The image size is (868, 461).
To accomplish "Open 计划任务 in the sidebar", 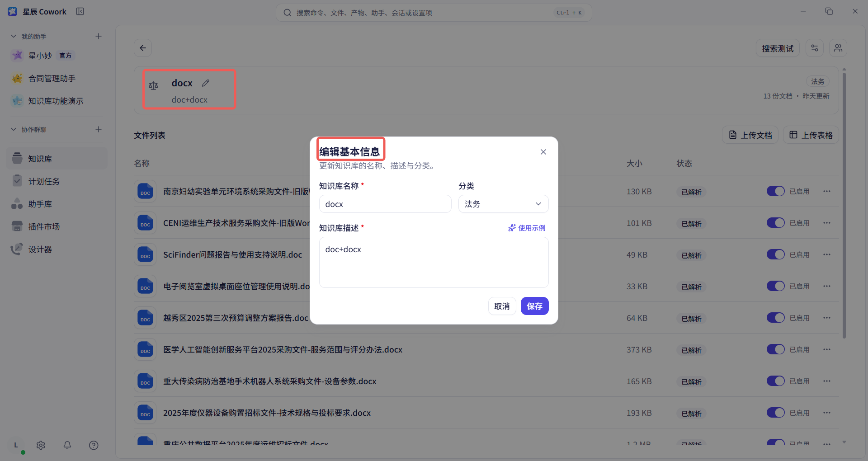I will 57,181.
